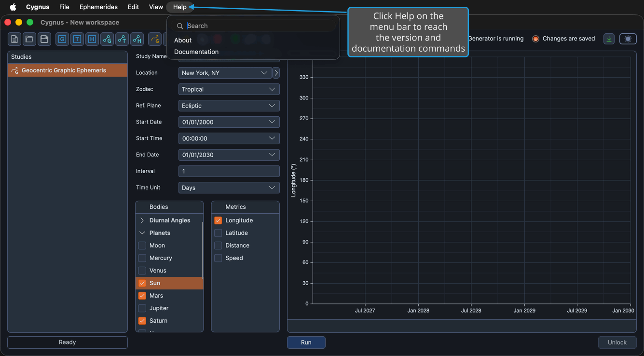644x356 pixels.
Task: Click the save floppy disk icon
Action: 44,39
